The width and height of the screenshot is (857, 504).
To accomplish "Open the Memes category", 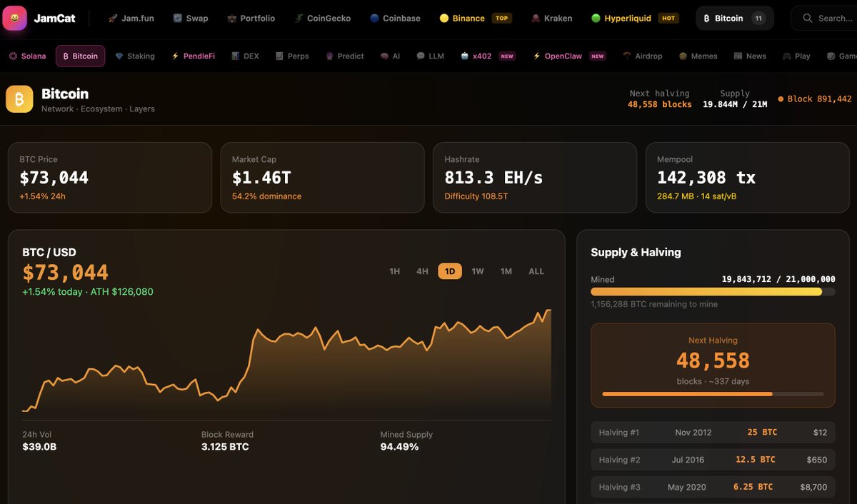I will point(698,56).
